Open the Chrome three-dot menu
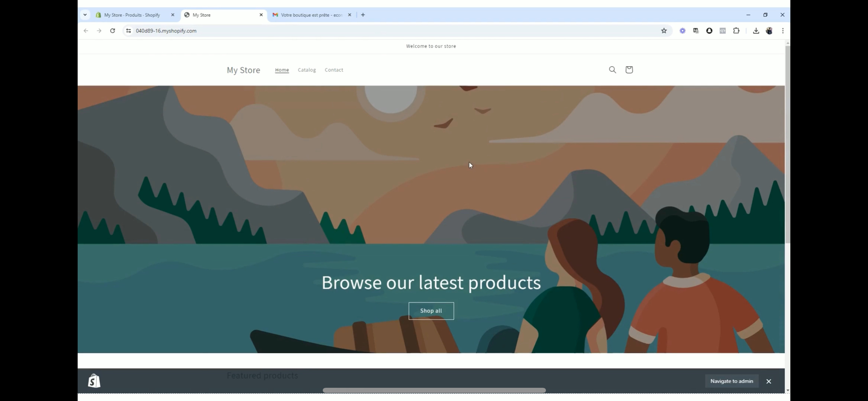Screen dimensions: 868x401 [x=783, y=31]
